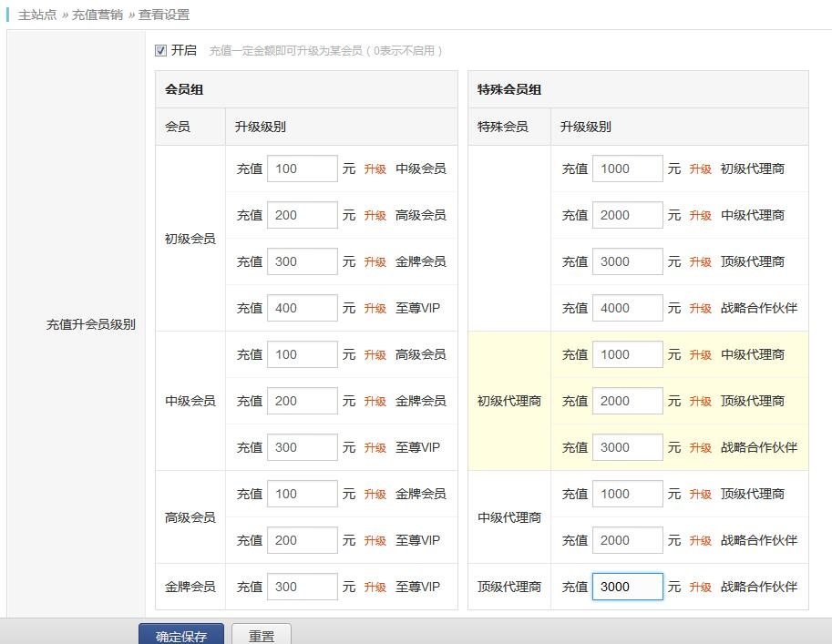Click the 4000 元 战略合作伙伴 amount field
The height and width of the screenshot is (644, 832).
click(x=627, y=308)
